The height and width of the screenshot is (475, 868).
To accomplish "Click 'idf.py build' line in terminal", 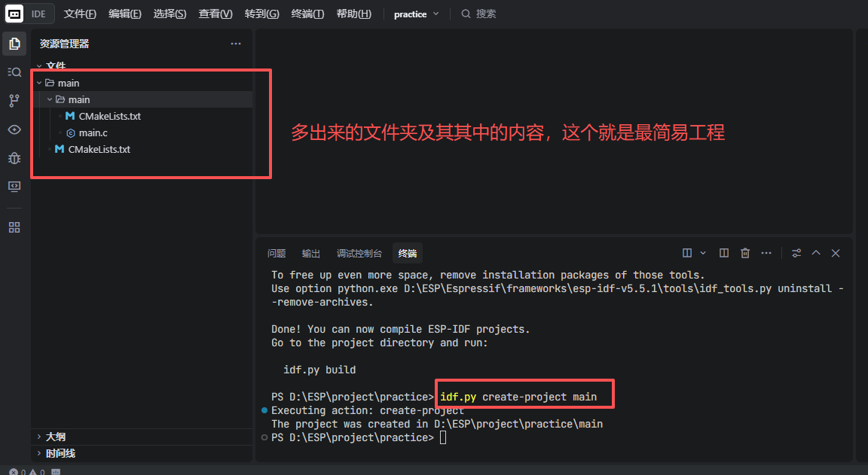I will [x=319, y=370].
